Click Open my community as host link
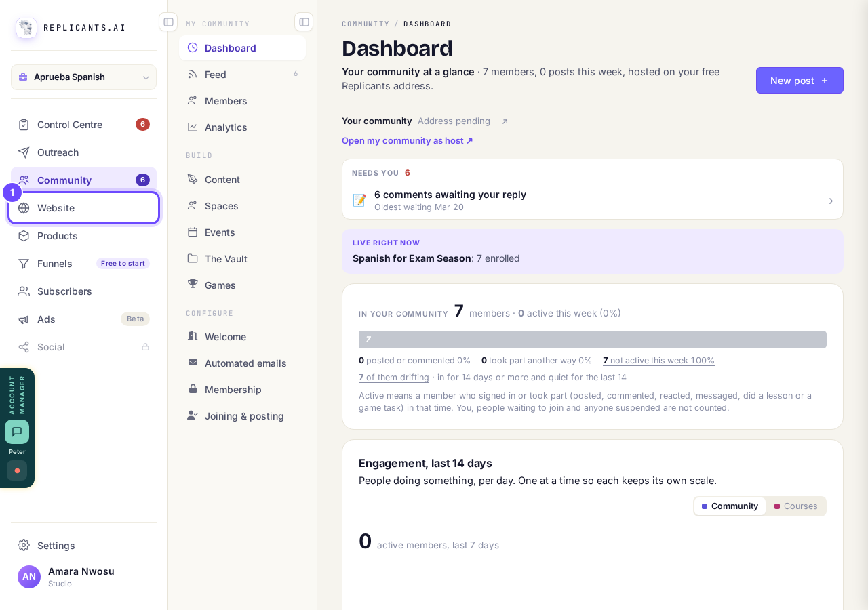 tap(408, 141)
